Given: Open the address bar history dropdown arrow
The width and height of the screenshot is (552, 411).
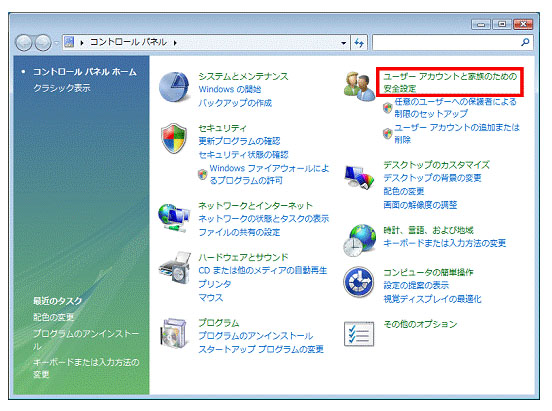Looking at the screenshot, I should [343, 43].
